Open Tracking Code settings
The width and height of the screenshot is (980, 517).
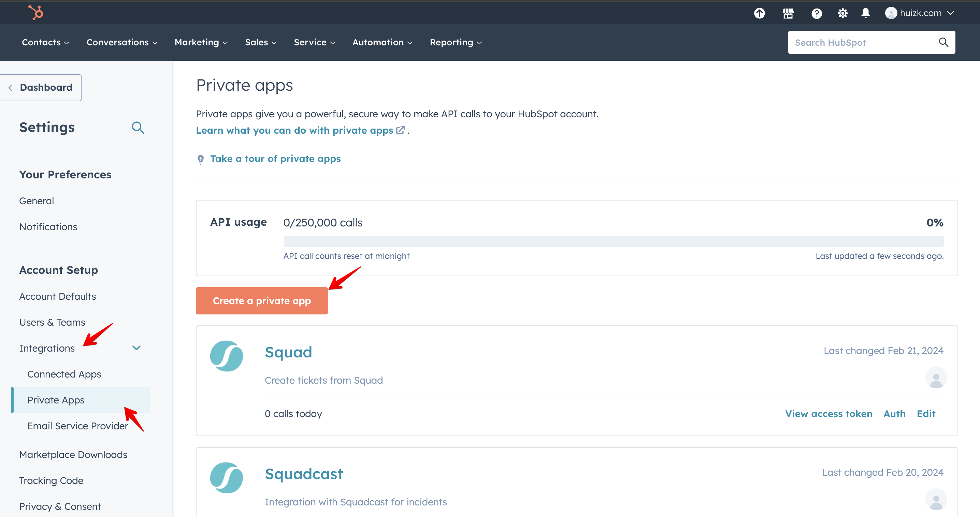pos(52,481)
